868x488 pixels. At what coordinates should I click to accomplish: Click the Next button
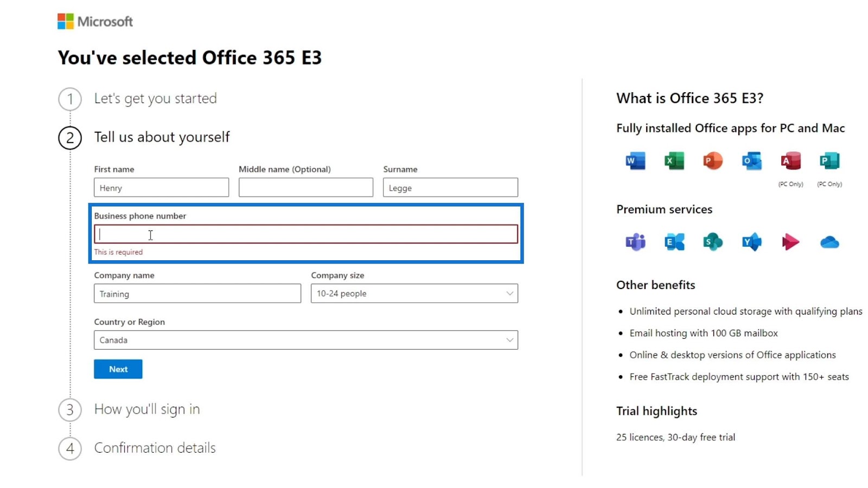118,369
